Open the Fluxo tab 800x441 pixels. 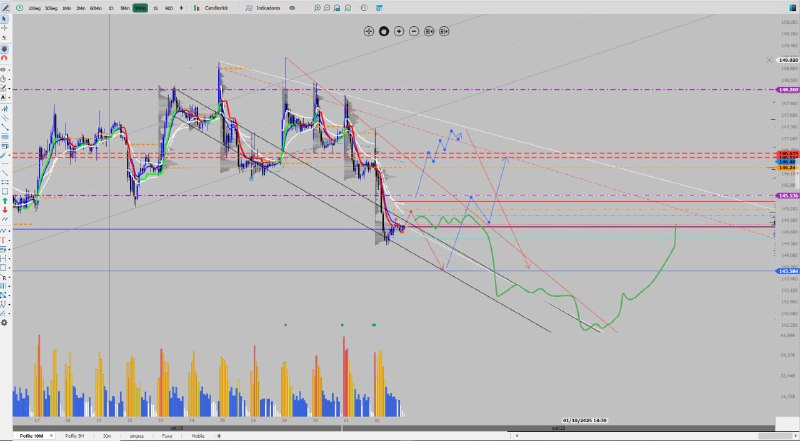(167, 436)
